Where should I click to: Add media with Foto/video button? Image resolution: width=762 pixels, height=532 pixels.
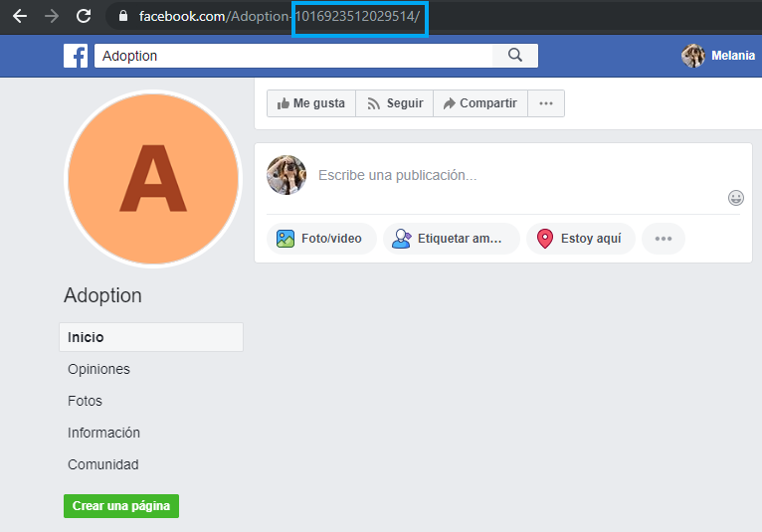click(321, 239)
